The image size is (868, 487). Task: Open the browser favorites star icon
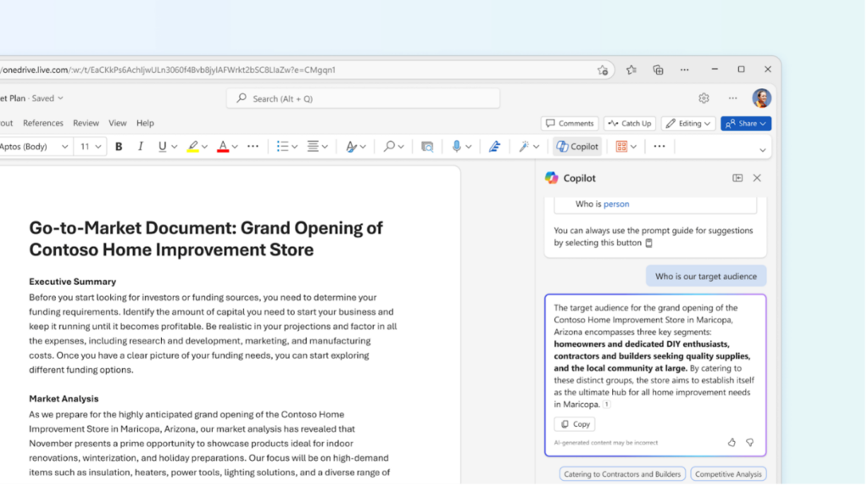[632, 70]
